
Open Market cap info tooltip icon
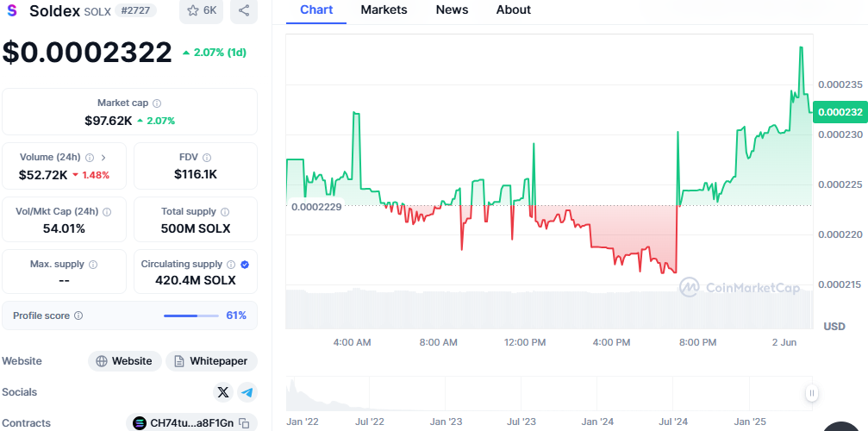pos(157,103)
